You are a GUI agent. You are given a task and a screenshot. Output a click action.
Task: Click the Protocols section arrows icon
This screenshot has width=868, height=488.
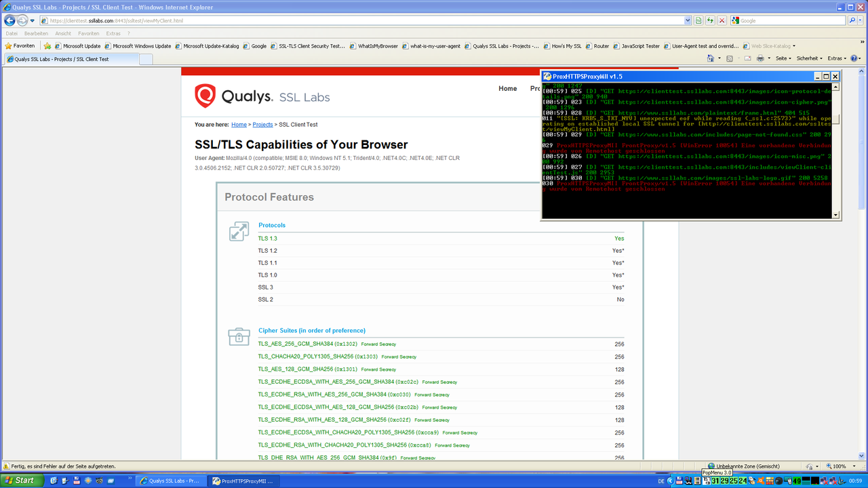point(238,231)
